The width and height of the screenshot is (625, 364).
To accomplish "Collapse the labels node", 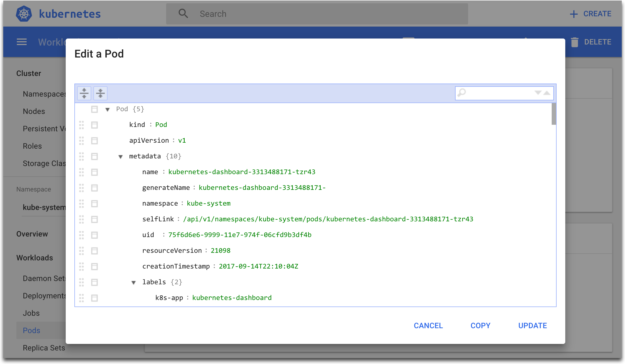I will tap(134, 283).
